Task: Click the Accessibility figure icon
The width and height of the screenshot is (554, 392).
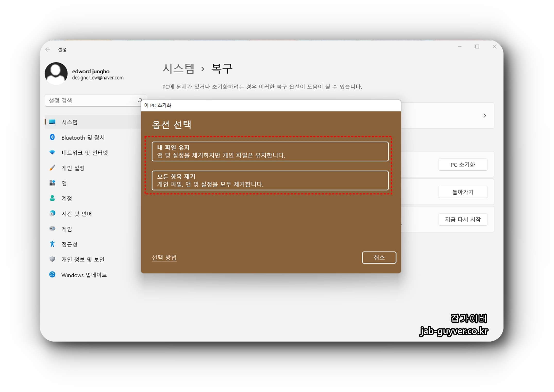Action: point(52,244)
